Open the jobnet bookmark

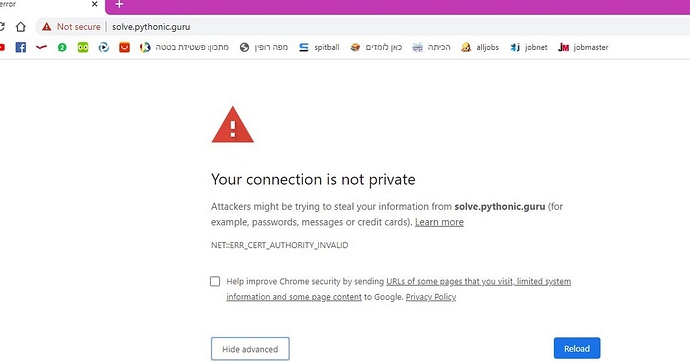[529, 48]
